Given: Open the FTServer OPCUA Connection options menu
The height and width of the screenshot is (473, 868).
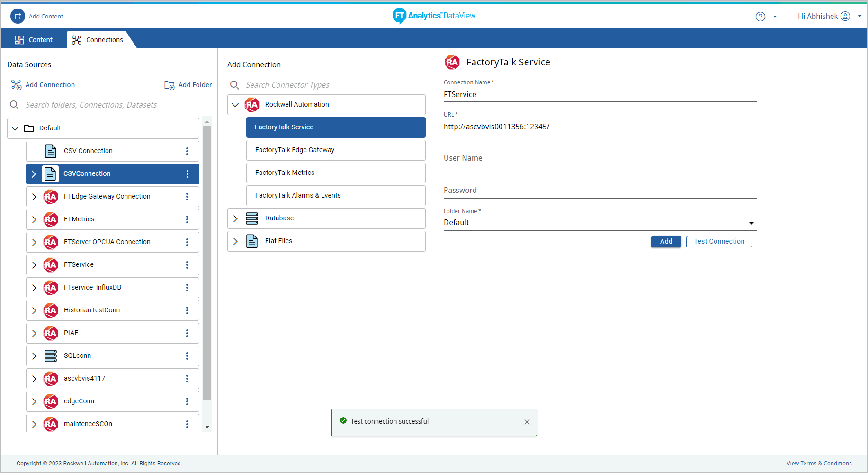Looking at the screenshot, I should point(187,242).
